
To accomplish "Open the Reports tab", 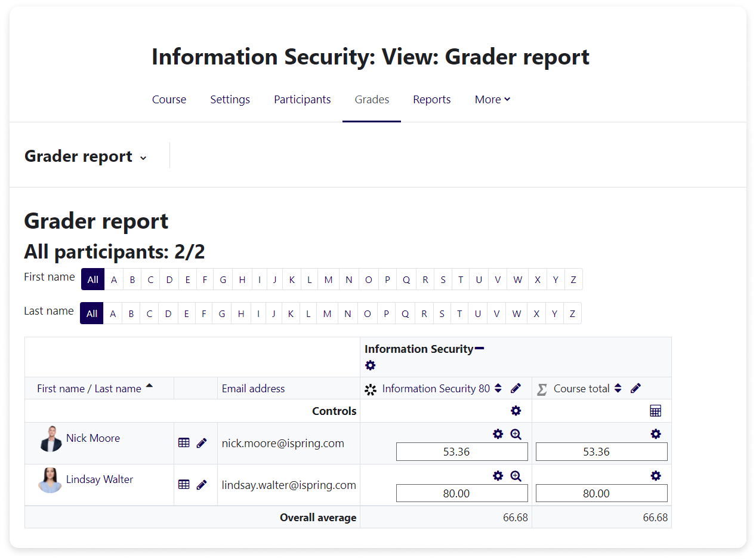I will click(x=432, y=100).
